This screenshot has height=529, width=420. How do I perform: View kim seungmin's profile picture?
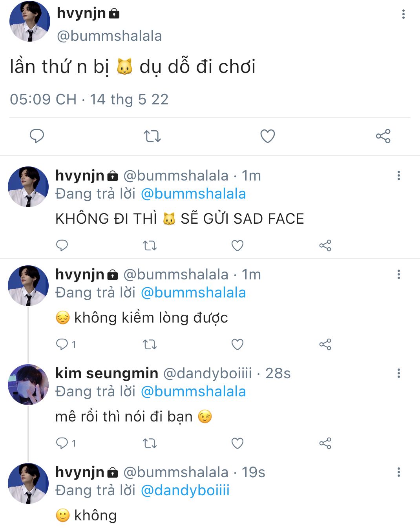pyautogui.click(x=28, y=385)
